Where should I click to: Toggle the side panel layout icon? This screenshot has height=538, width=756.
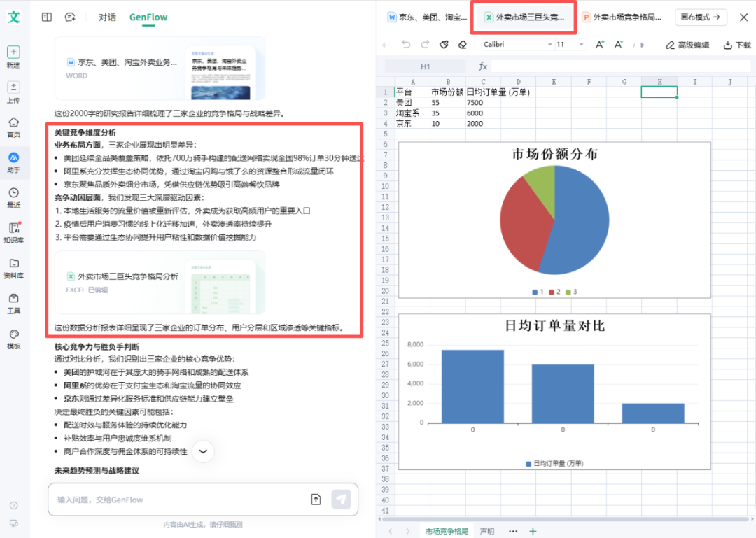(x=47, y=17)
